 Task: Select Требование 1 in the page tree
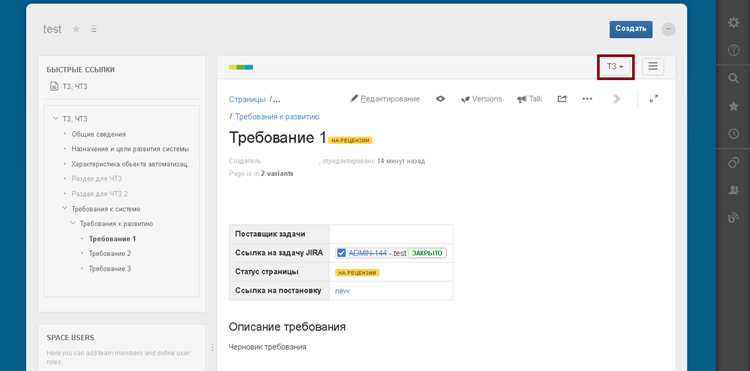(112, 239)
